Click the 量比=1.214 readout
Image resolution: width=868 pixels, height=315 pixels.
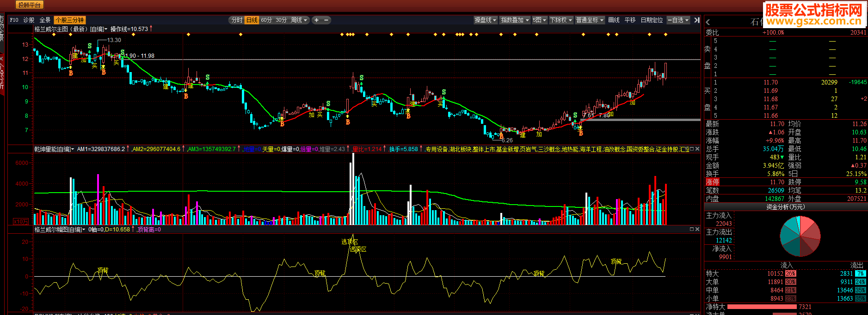pos(367,149)
